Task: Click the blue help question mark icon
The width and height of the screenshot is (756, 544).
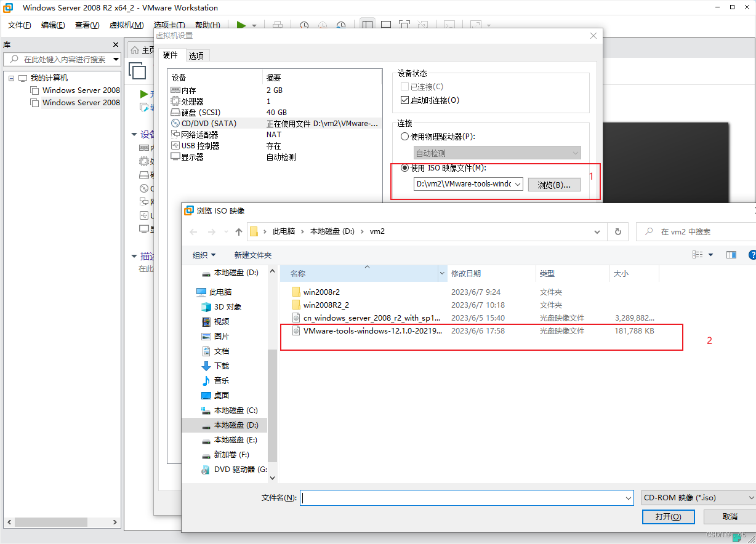Action: click(x=752, y=255)
